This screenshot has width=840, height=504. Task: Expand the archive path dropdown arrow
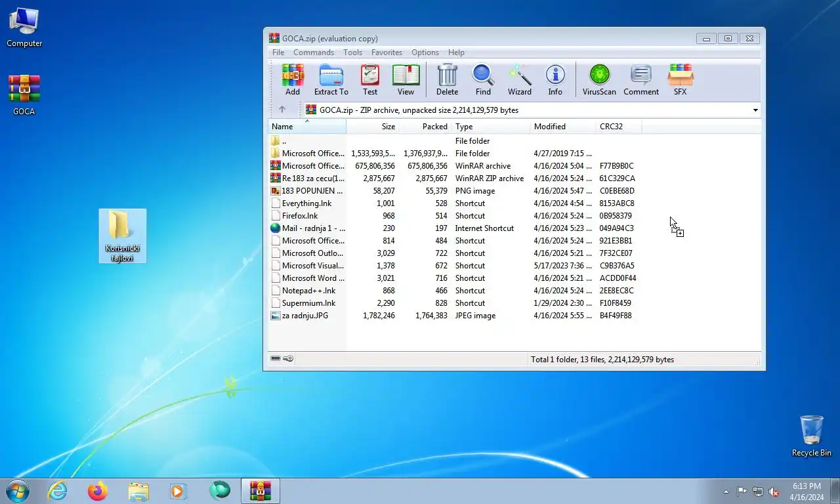click(755, 110)
